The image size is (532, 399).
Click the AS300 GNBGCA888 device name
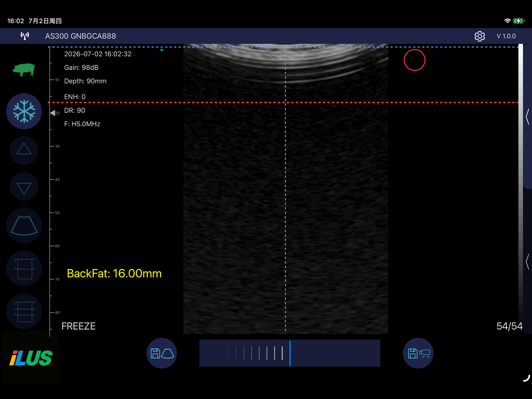[x=81, y=36]
